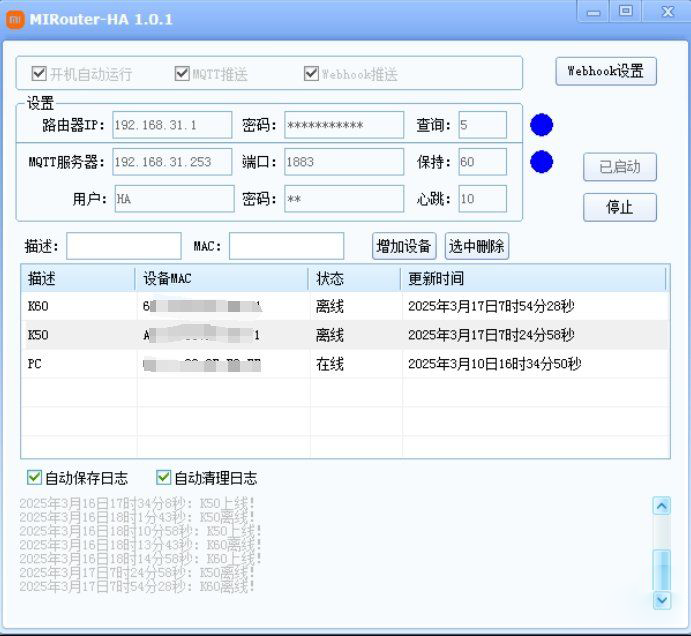Click the 查询 interval field
Screen dimensions: 691x636
(483, 125)
